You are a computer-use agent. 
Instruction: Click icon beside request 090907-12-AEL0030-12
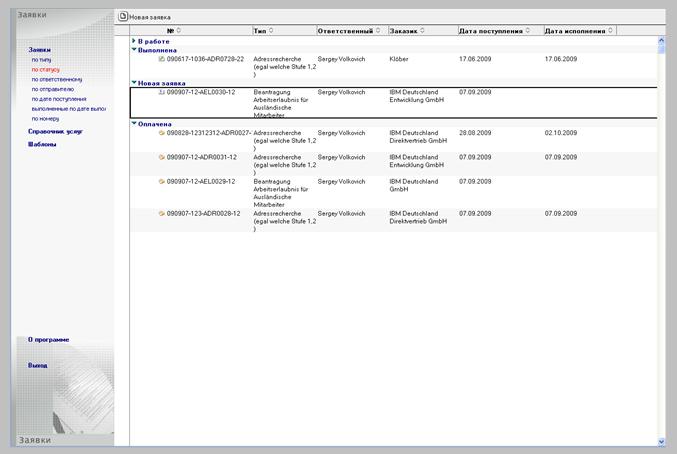tap(162, 92)
